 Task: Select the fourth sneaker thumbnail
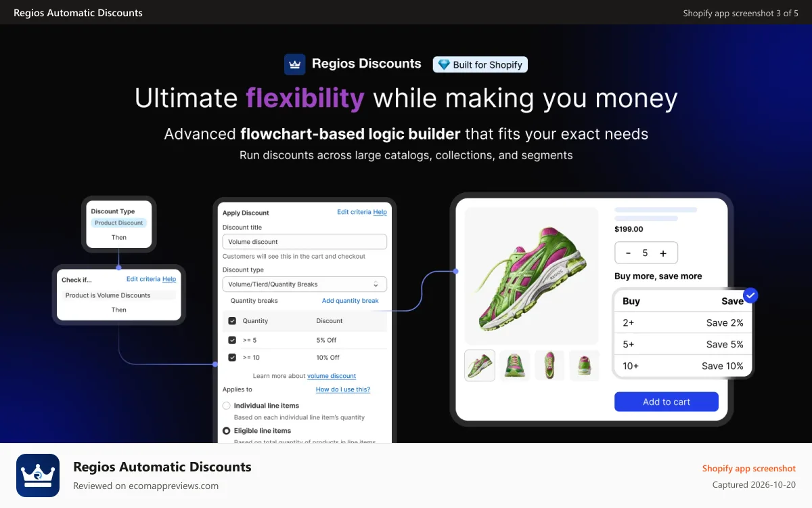584,365
